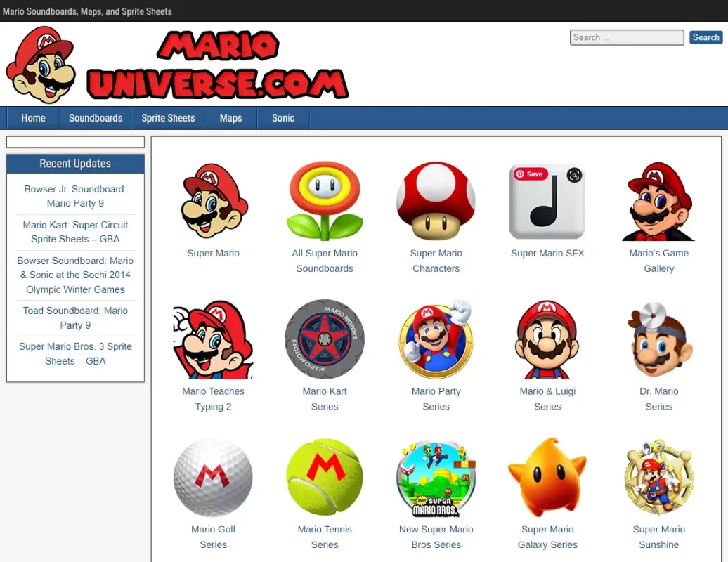This screenshot has height=562, width=728.
Task: Open the Super Mario Sunshine emblem icon
Action: 659,478
